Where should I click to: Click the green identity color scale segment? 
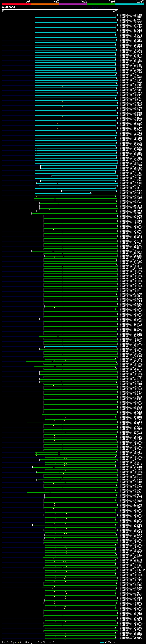tap(101, 4)
